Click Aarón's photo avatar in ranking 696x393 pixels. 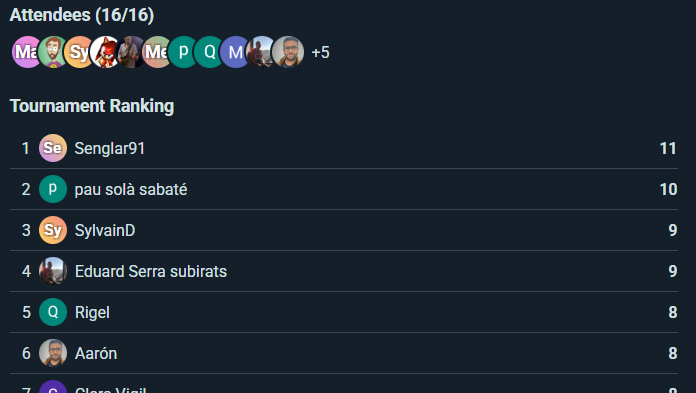[x=53, y=353]
